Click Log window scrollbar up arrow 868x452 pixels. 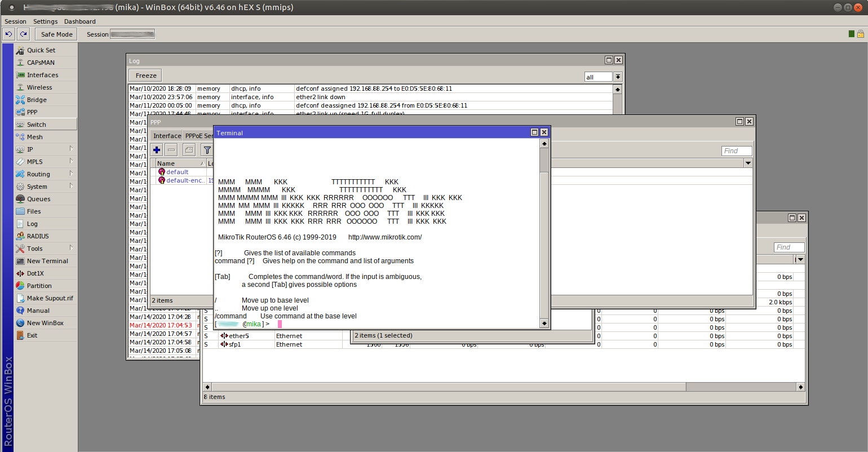618,89
